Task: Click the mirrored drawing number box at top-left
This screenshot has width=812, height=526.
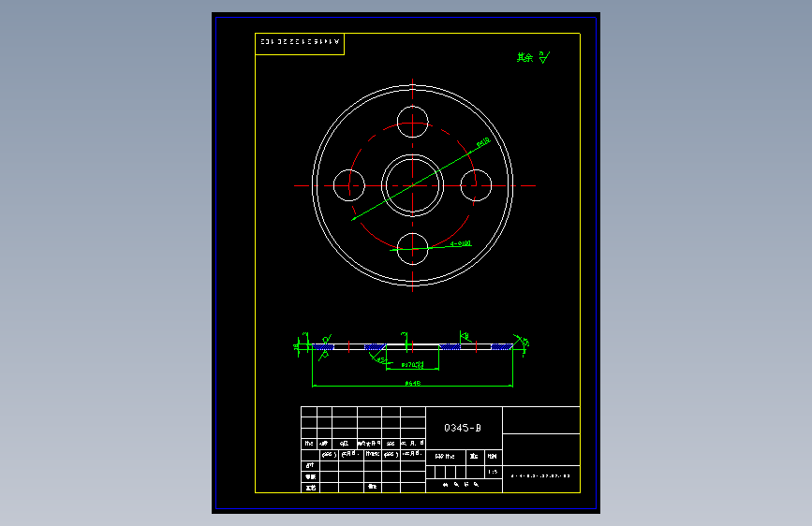Action: (x=300, y=44)
